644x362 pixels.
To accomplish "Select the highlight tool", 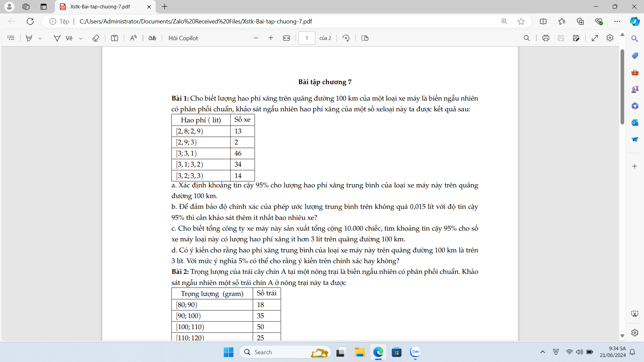I will pyautogui.click(x=29, y=38).
